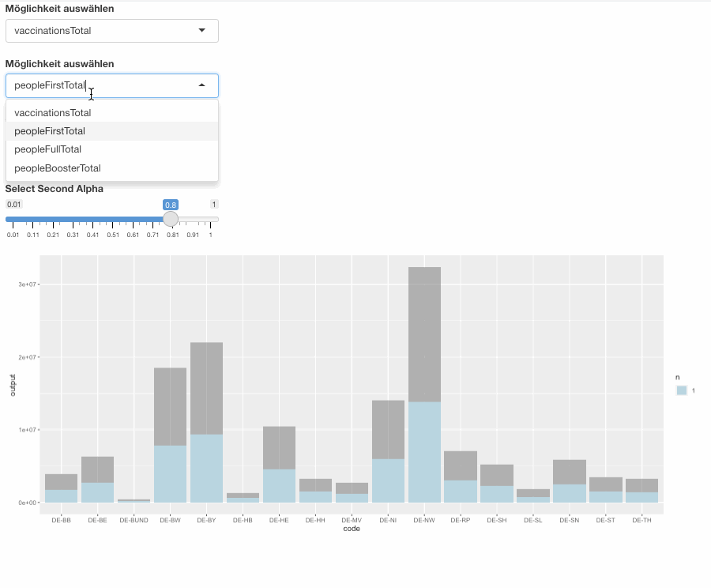Image resolution: width=711 pixels, height=588 pixels.
Task: Select peopleFirstTotal from the open list
Action: tap(112, 131)
